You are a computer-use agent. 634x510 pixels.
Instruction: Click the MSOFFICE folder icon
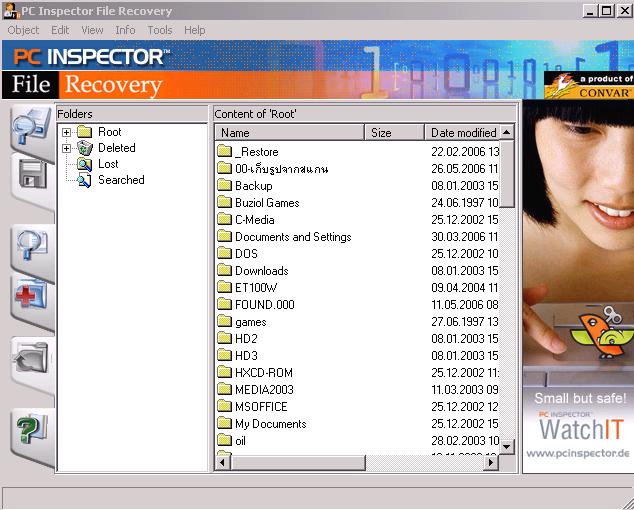(x=224, y=406)
